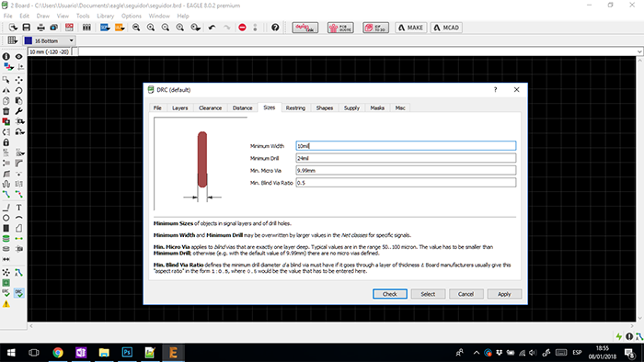644x362 pixels.
Task: Click the Check button
Action: click(390, 294)
